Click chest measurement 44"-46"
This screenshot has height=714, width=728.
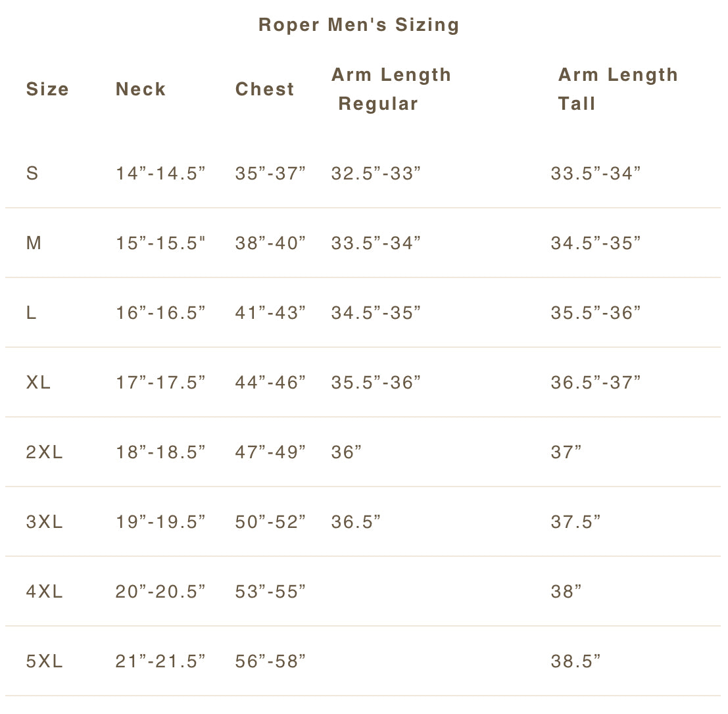[270, 383]
